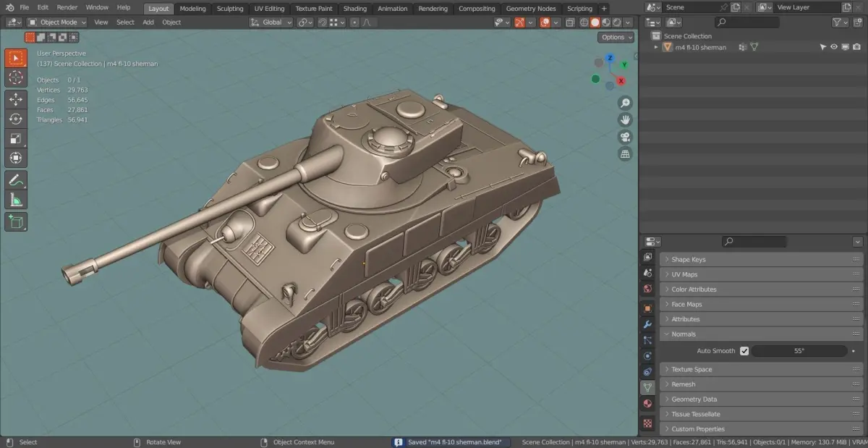Image resolution: width=868 pixels, height=448 pixels.
Task: Open the Render menu
Action: [x=67, y=7]
